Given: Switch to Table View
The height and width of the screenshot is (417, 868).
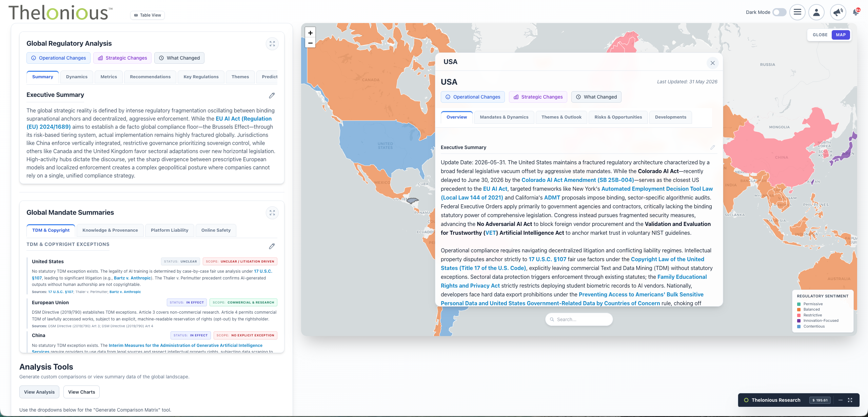Looking at the screenshot, I should [x=147, y=15].
